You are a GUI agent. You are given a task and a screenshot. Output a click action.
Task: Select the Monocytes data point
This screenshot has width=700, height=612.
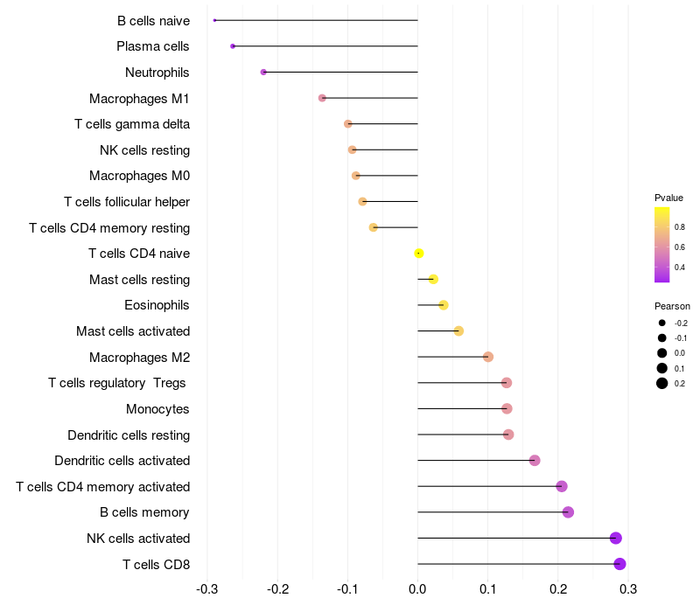coord(507,408)
